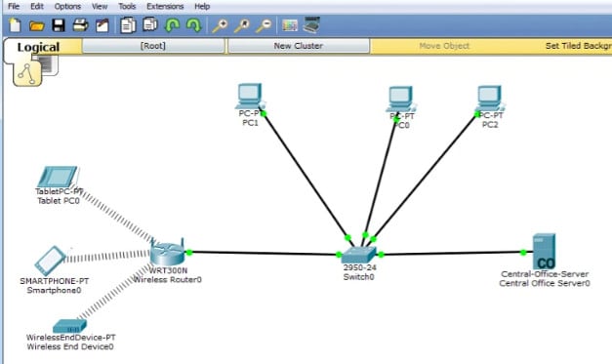Click the 'Tablet PC0' label text
This screenshot has height=364, width=612.
click(x=59, y=201)
